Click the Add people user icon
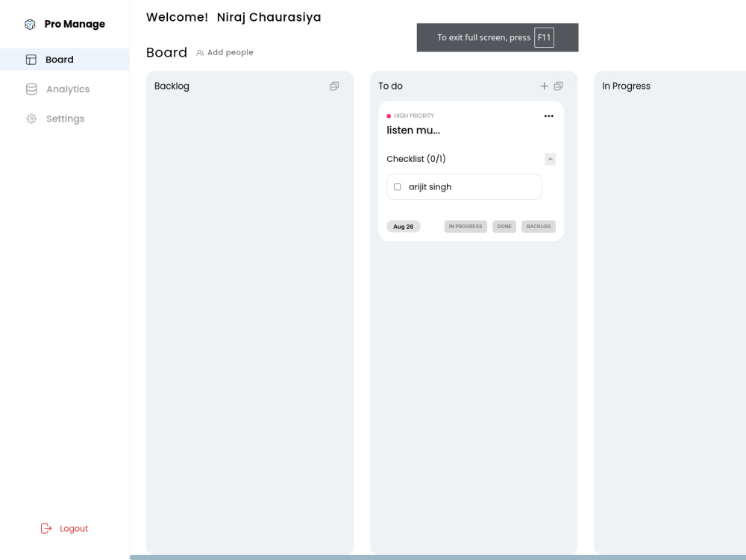746x560 pixels. click(200, 53)
